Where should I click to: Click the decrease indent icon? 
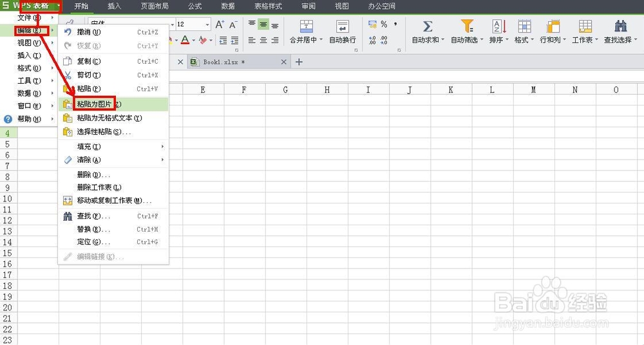coord(223,41)
